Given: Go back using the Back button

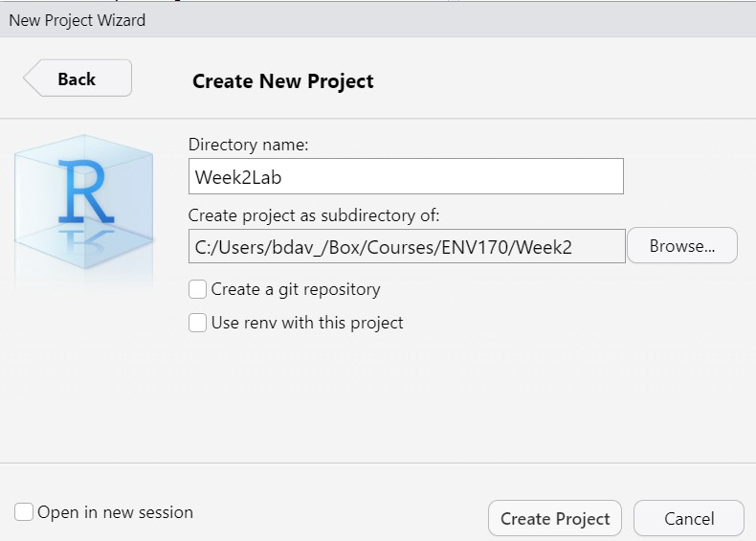Looking at the screenshot, I should (78, 79).
